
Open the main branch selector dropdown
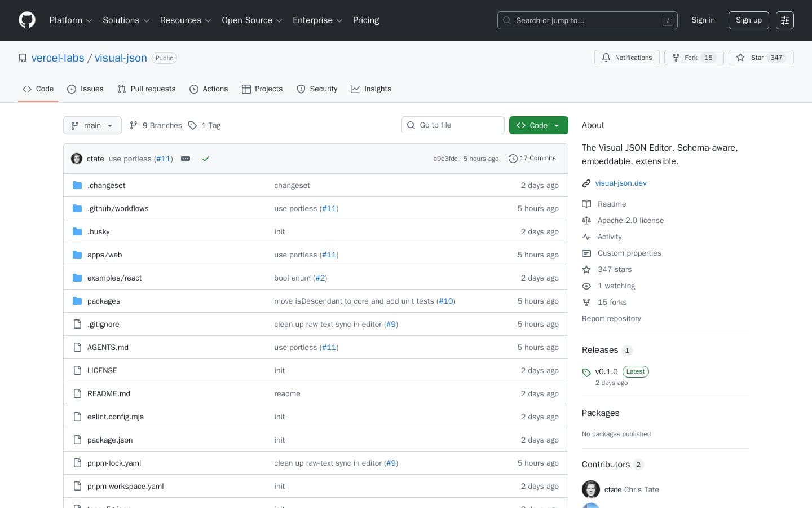point(92,125)
